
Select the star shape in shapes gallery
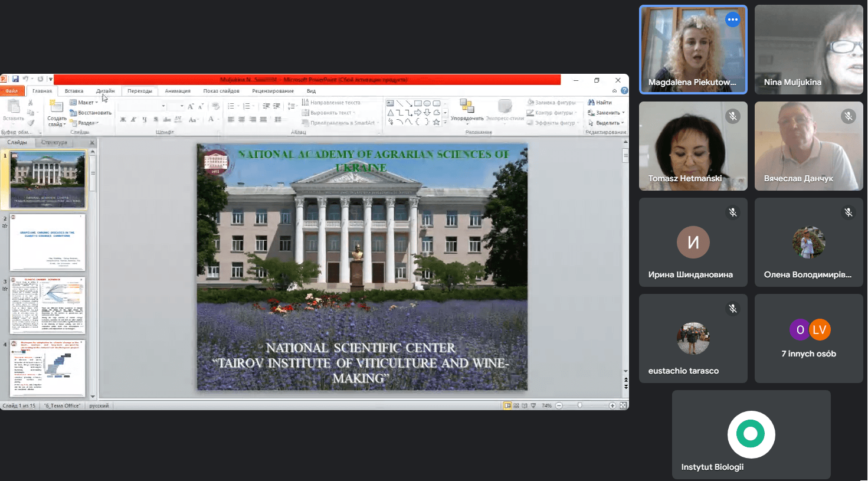pyautogui.click(x=436, y=122)
